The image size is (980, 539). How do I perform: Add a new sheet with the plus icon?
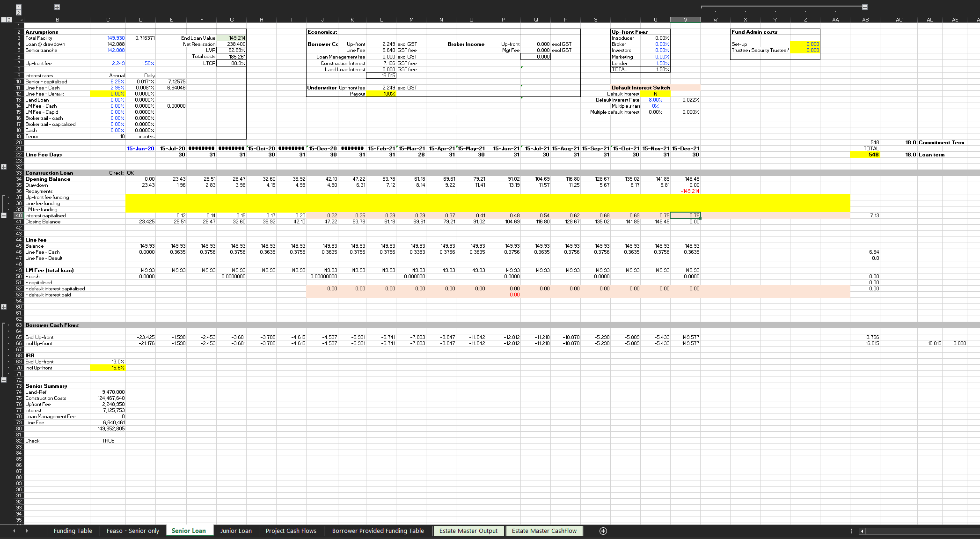point(603,531)
